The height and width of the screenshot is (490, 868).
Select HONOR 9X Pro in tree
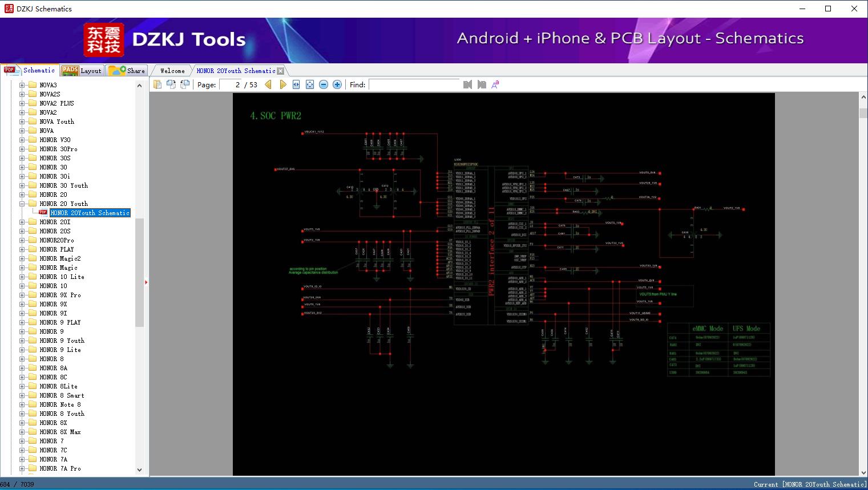60,295
